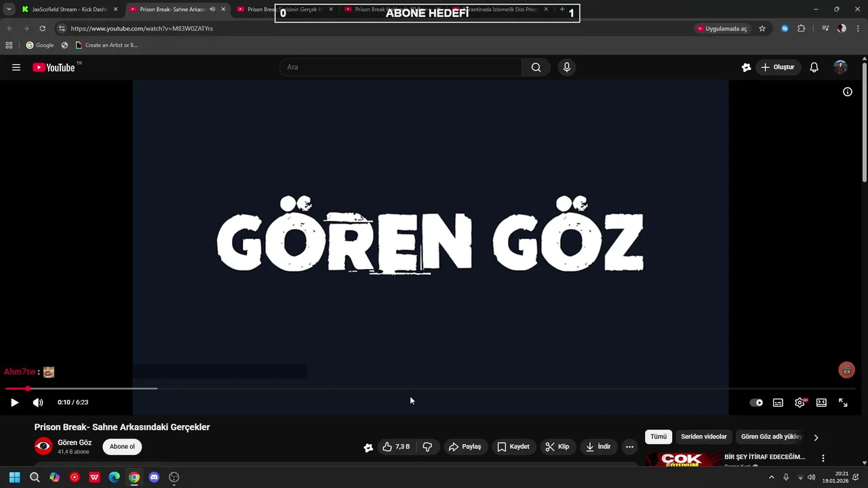
Task: Open the Oluştur create button
Action: (x=777, y=67)
